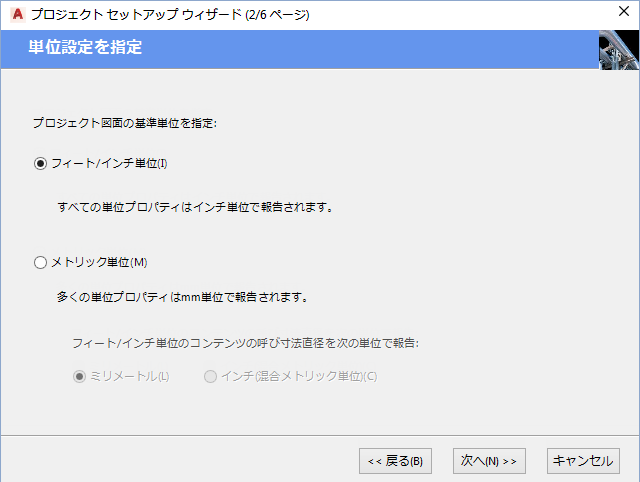Select the フィート/インチ単位 radio button
This screenshot has height=482, width=640.
[x=41, y=163]
